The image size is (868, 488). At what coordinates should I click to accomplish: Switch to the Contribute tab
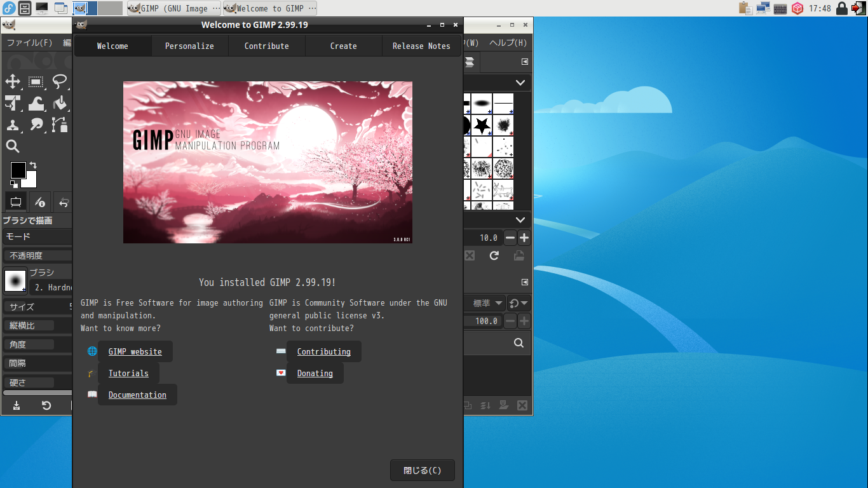pyautogui.click(x=267, y=46)
